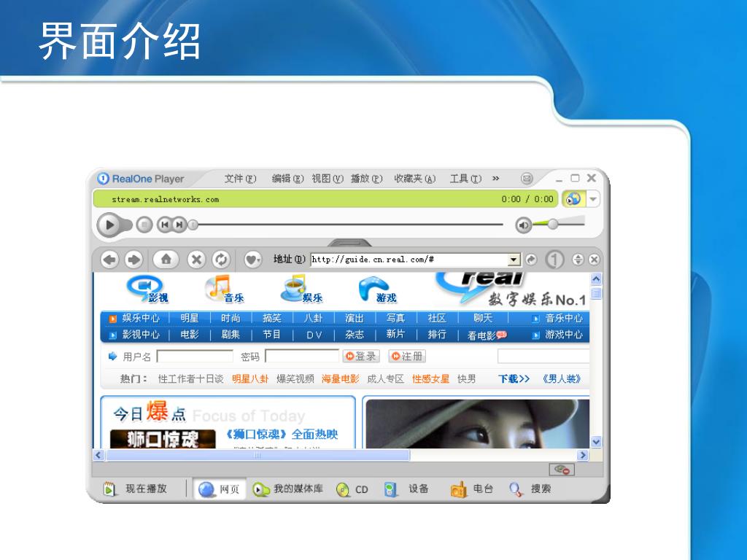Open the dropdown arrow next to globe
747x560 pixels.
(x=593, y=198)
